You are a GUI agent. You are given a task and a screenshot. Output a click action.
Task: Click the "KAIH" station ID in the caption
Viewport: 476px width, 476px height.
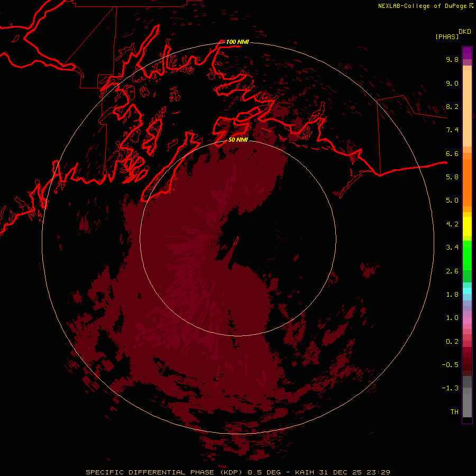click(x=304, y=472)
